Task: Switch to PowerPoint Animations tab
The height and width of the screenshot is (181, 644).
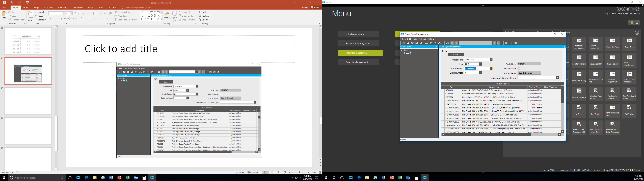Action: tap(63, 8)
